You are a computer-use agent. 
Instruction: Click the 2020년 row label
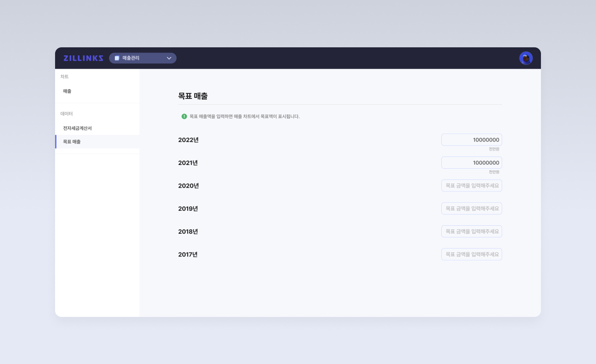(x=188, y=186)
